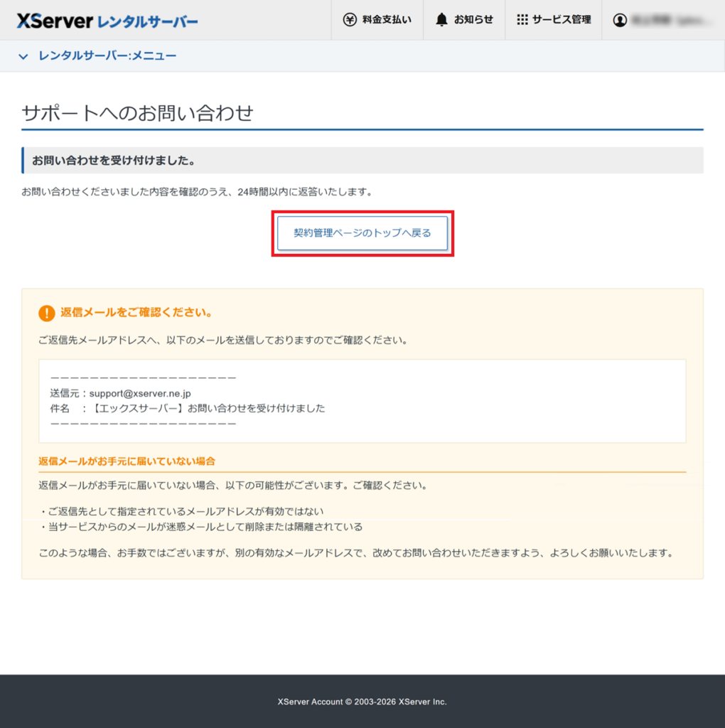
Task: Click the chevron beside レンタルサーバー:メニュー
Action: point(23,54)
